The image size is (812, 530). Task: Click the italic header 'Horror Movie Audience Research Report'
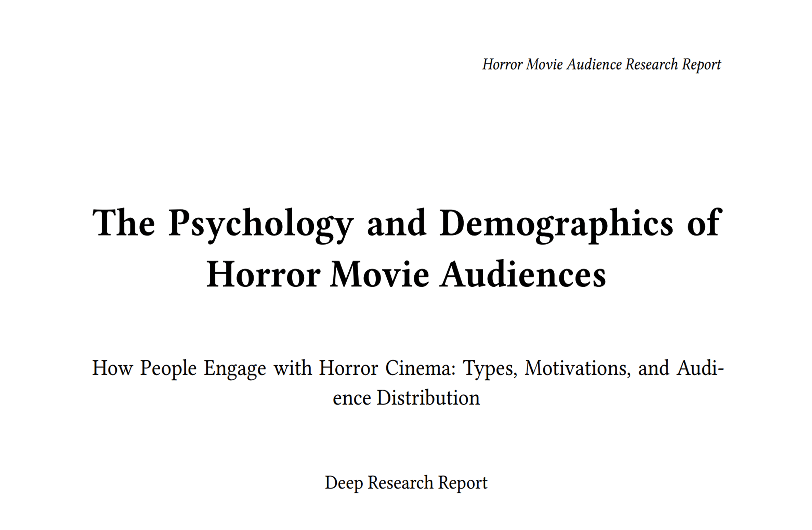coord(601,64)
